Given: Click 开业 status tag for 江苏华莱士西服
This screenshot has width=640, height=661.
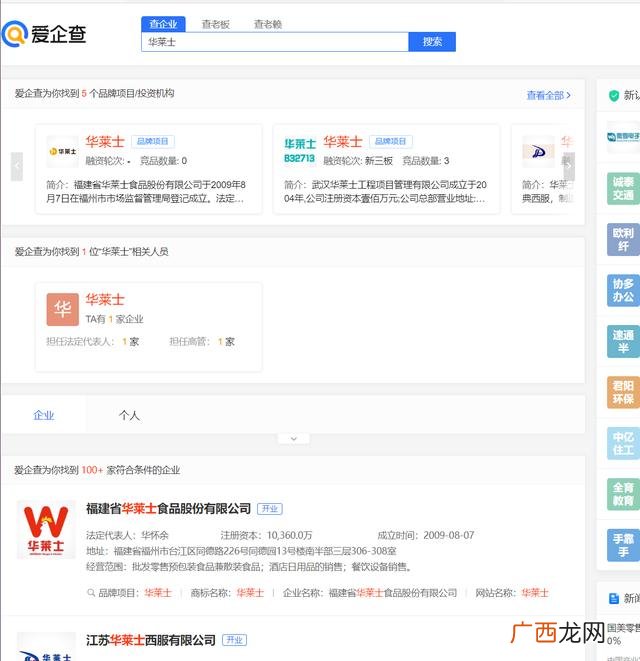Looking at the screenshot, I should coord(234,640).
